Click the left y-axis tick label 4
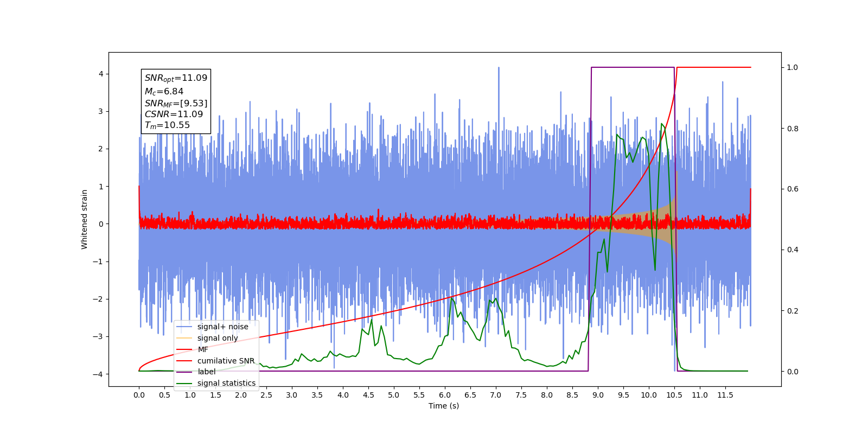The width and height of the screenshot is (868, 434). click(101, 74)
